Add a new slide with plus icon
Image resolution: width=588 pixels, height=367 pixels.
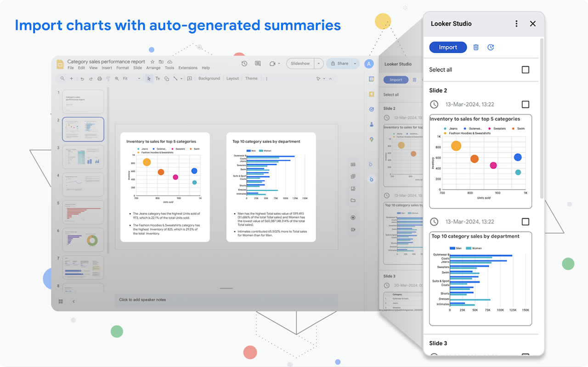pos(72,79)
